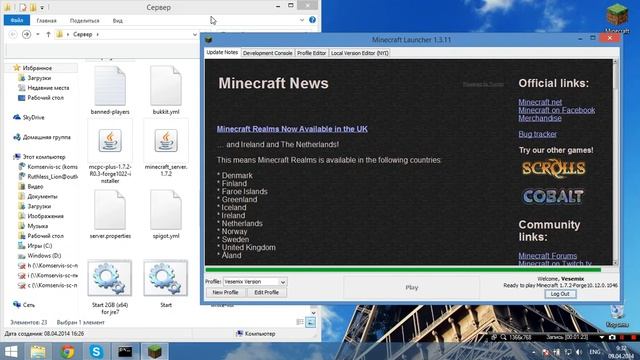The width and height of the screenshot is (640, 360).
Task: Click the Edit Profile button
Action: (267, 292)
